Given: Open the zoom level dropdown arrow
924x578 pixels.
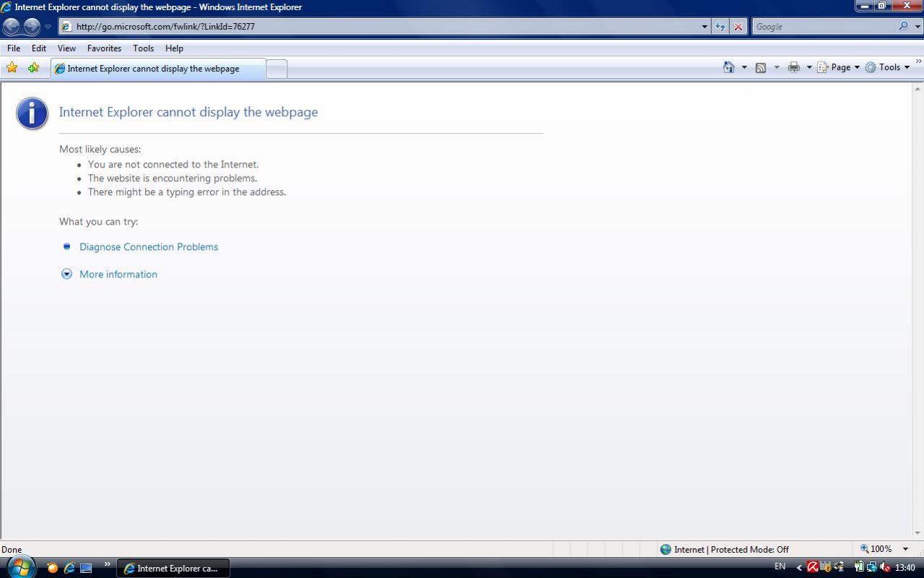Looking at the screenshot, I should 905,549.
